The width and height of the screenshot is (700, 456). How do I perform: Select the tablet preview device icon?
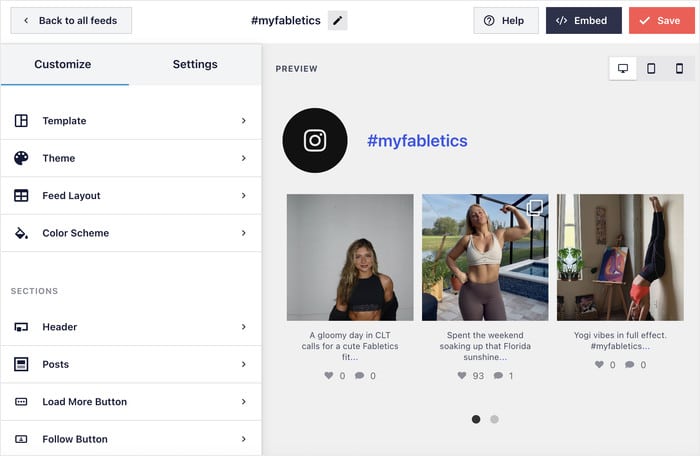click(x=651, y=68)
